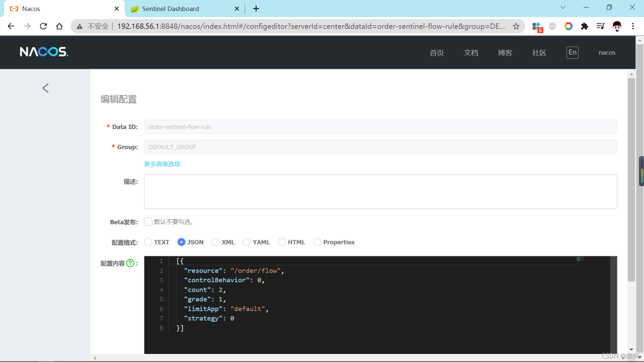Image resolution: width=644 pixels, height=362 pixels.
Task: Click the browser forward arrow
Action: [27, 26]
